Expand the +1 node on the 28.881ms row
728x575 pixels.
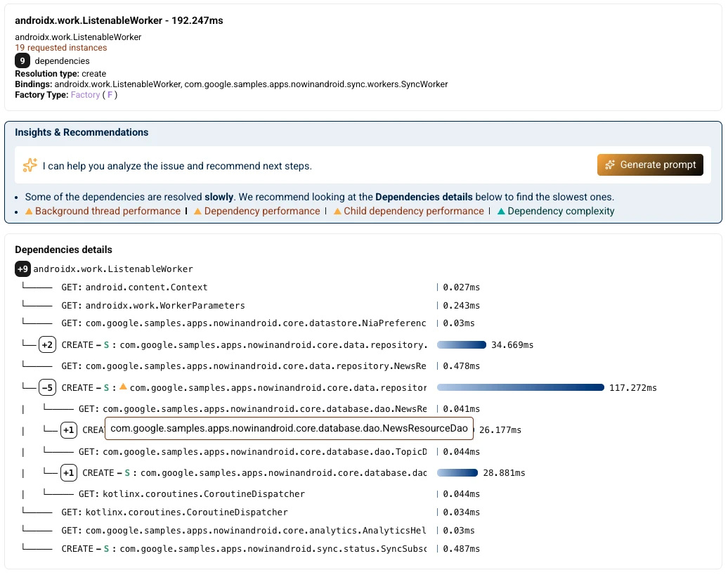68,473
